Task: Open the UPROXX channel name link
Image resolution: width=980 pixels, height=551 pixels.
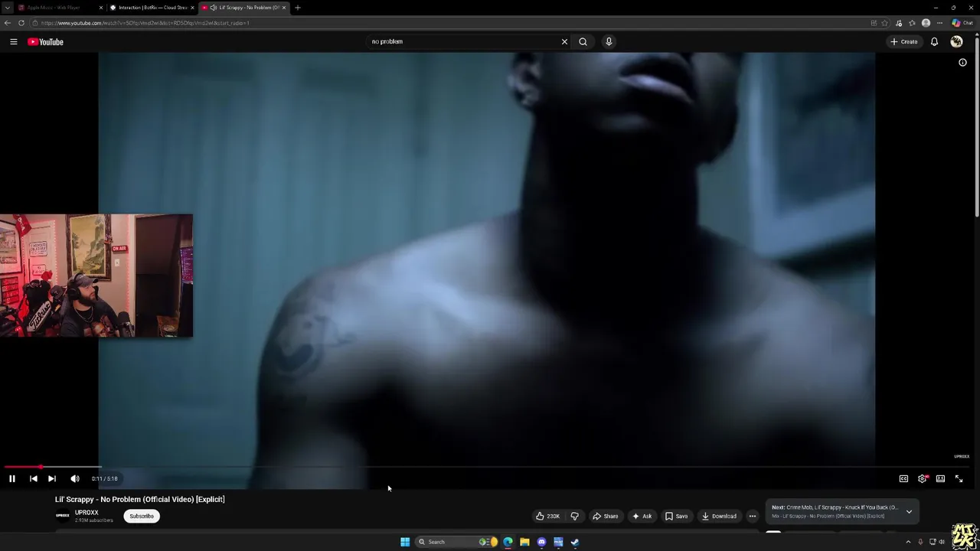Action: [87, 513]
